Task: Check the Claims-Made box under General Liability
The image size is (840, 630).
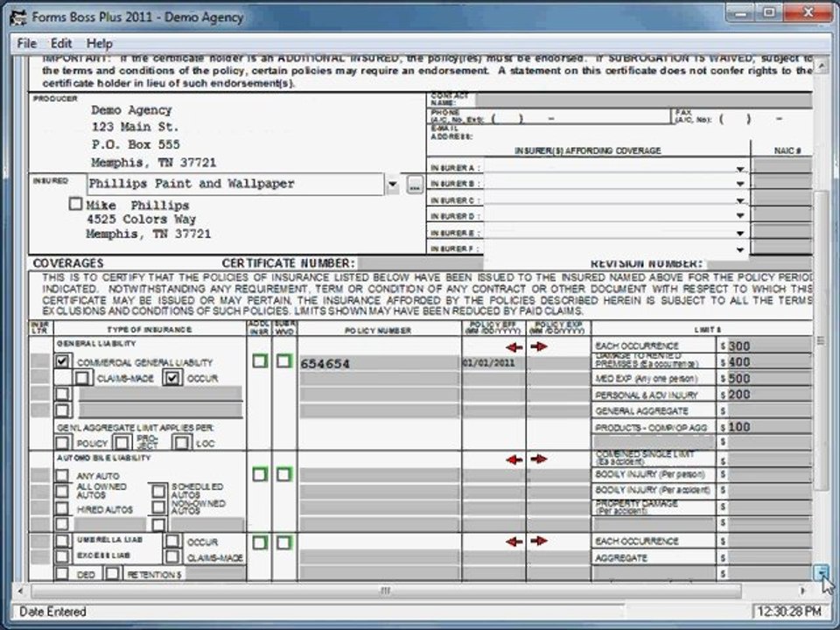Action: click(82, 378)
